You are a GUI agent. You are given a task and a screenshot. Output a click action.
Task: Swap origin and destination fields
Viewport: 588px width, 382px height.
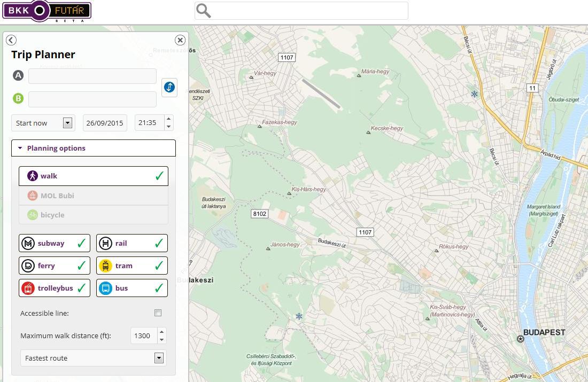click(x=169, y=87)
